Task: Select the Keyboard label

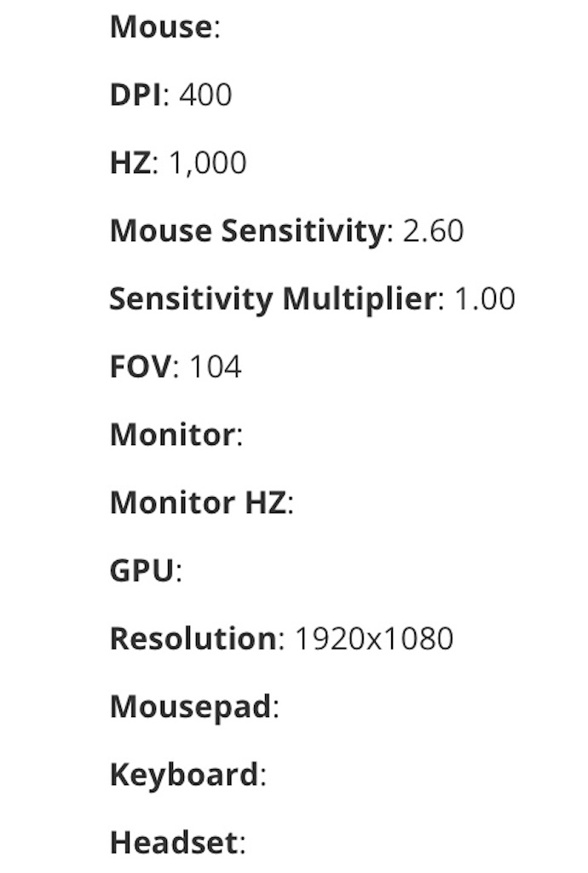Action: click(x=184, y=775)
